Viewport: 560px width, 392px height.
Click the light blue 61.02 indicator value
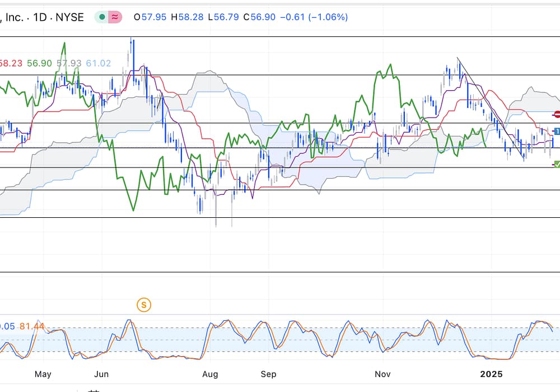pyautogui.click(x=98, y=63)
